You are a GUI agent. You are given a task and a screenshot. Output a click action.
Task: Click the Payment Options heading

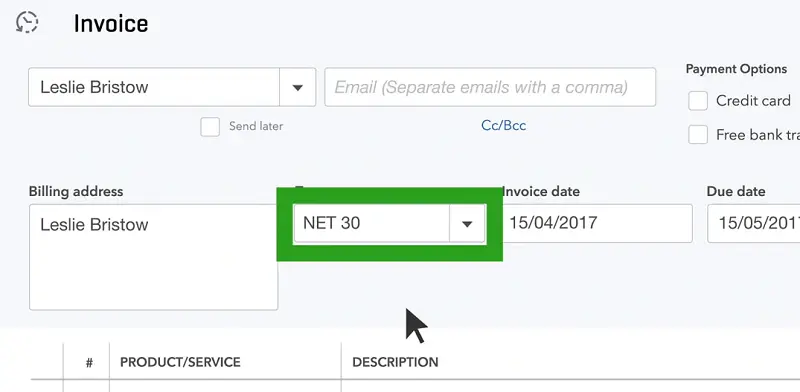(736, 69)
